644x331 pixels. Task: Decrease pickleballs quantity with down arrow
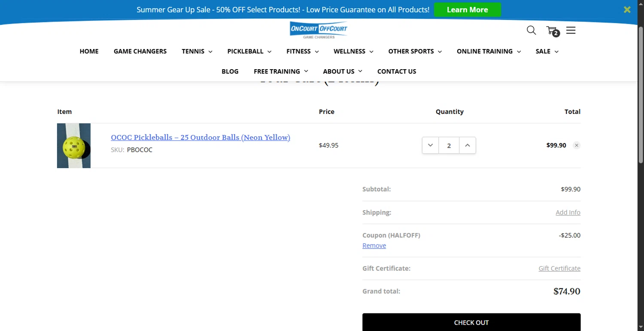point(430,145)
